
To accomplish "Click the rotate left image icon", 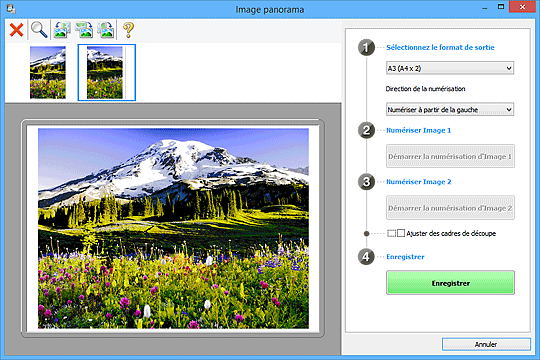I will 62,30.
